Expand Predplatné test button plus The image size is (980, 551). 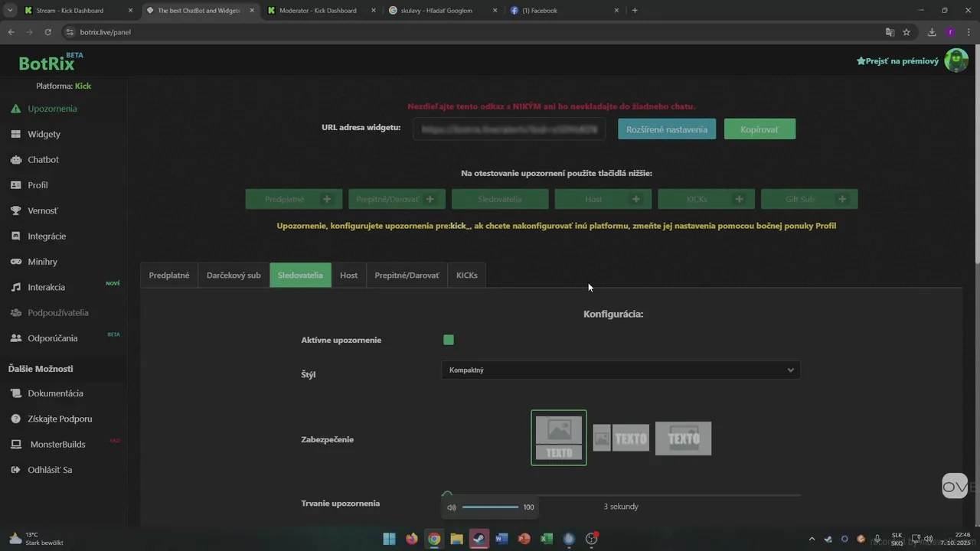coord(327,199)
